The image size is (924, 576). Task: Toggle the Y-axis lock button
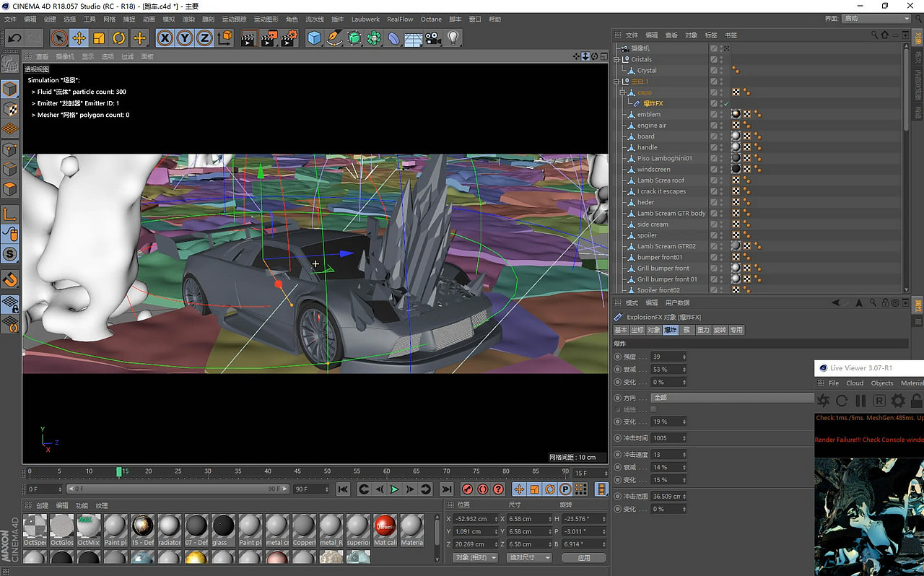click(x=185, y=38)
